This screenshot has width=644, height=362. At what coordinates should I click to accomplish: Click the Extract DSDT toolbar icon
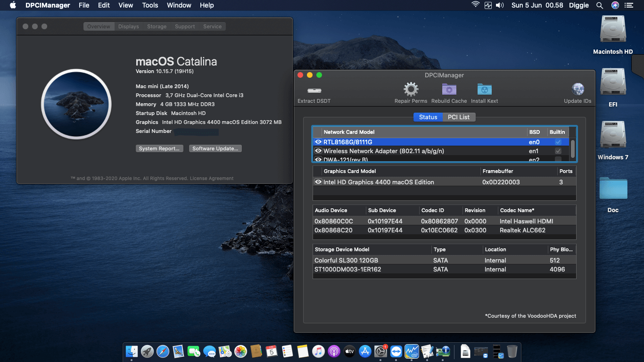314,90
